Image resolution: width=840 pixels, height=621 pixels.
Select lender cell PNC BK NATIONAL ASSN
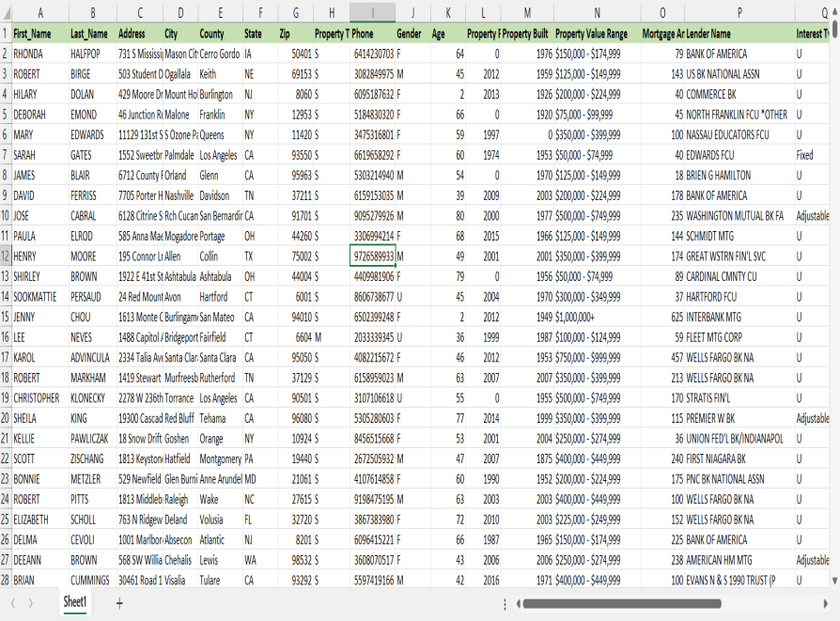click(x=739, y=479)
